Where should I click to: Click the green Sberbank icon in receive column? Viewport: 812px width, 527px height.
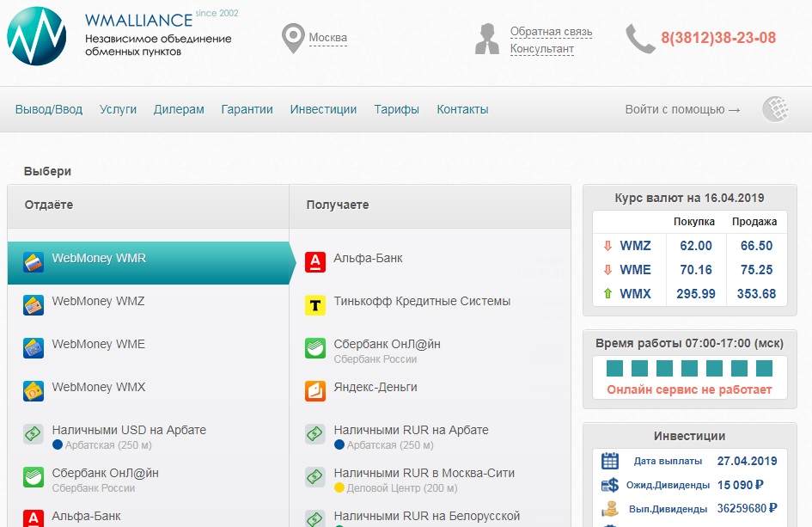(x=315, y=348)
